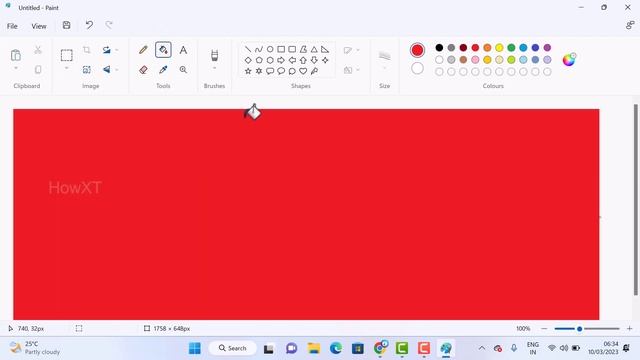
Task: Open the Edit colours wheel
Action: click(569, 60)
